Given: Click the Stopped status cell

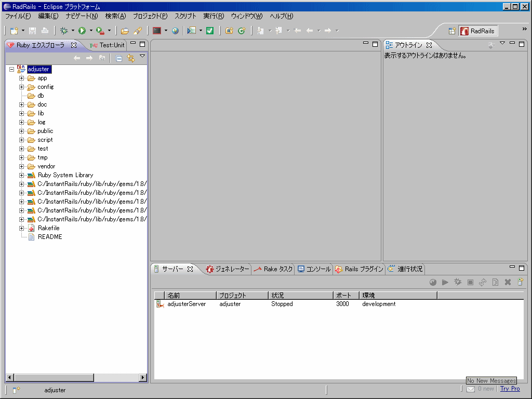Looking at the screenshot, I should pos(282,304).
